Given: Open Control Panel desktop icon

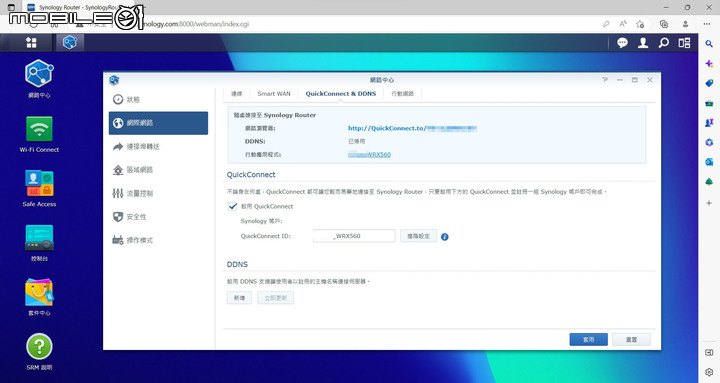Looking at the screenshot, I should point(39,243).
